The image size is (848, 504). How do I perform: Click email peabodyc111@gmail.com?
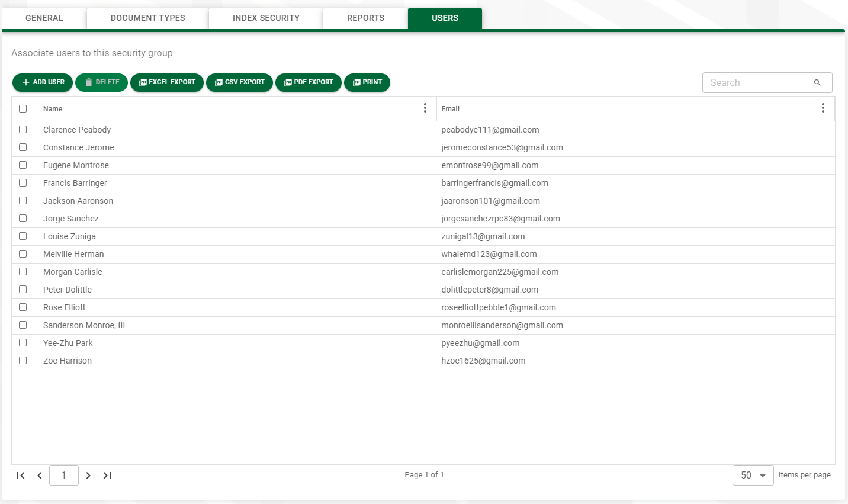coord(490,130)
